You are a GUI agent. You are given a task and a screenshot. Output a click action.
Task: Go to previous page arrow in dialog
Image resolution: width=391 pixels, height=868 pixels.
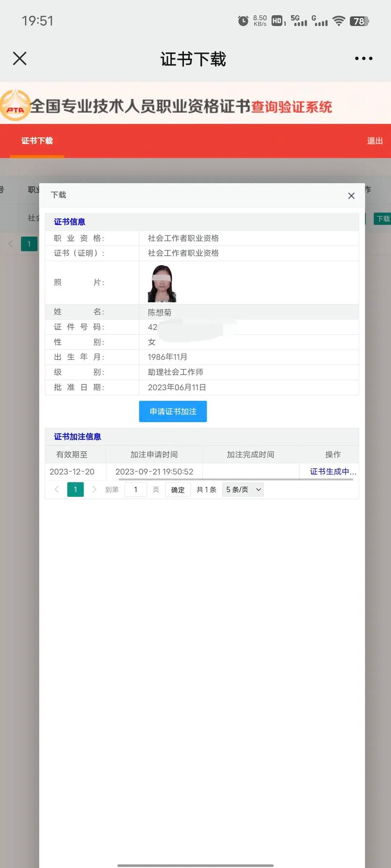pos(57,489)
